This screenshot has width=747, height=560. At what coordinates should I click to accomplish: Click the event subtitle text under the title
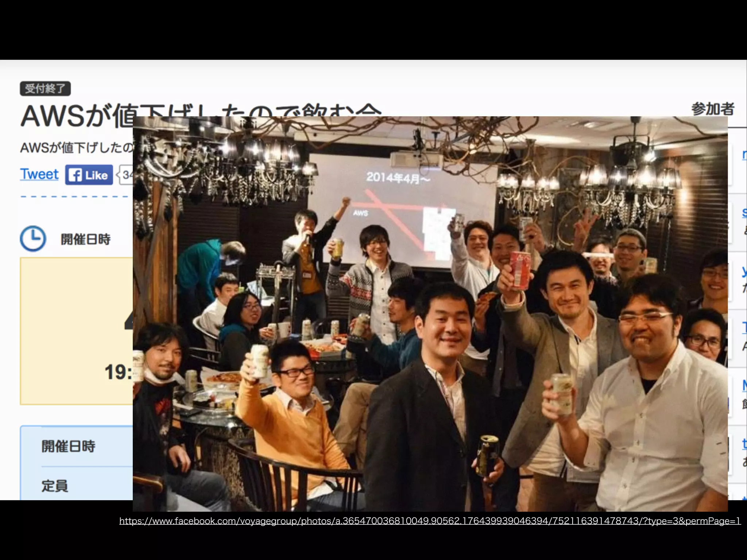(x=76, y=148)
